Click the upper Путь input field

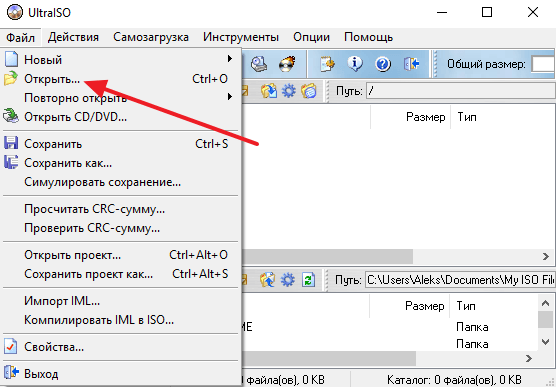[461, 91]
